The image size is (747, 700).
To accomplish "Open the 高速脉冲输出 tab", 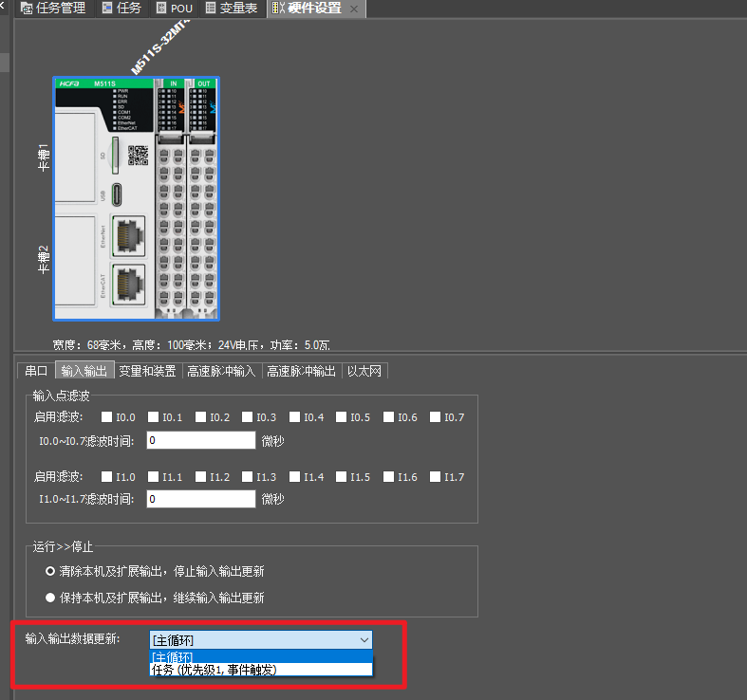I will 302,371.
